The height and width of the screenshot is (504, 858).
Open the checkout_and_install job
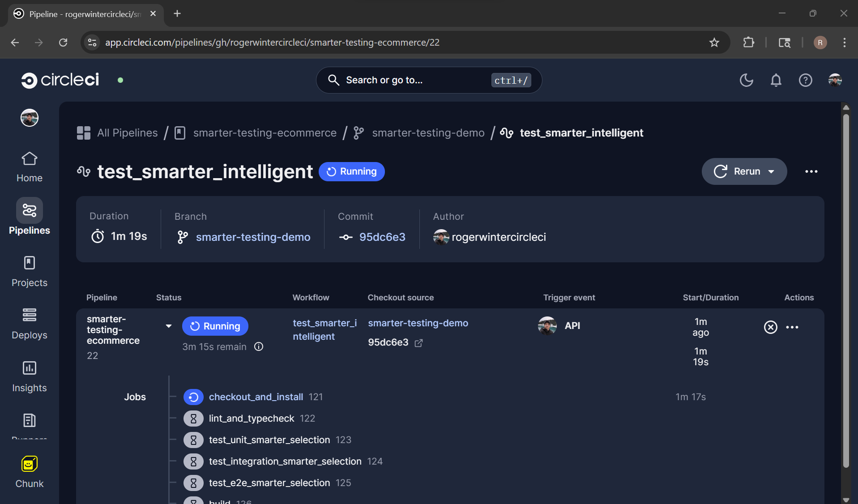pos(256,397)
